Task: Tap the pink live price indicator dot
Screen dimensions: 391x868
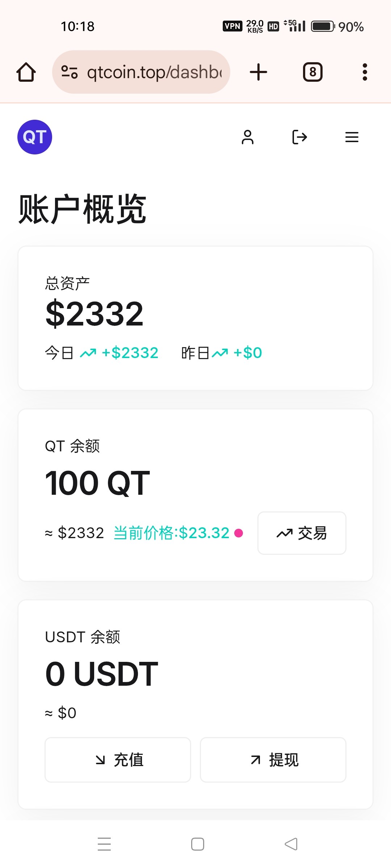Action: 239,533
